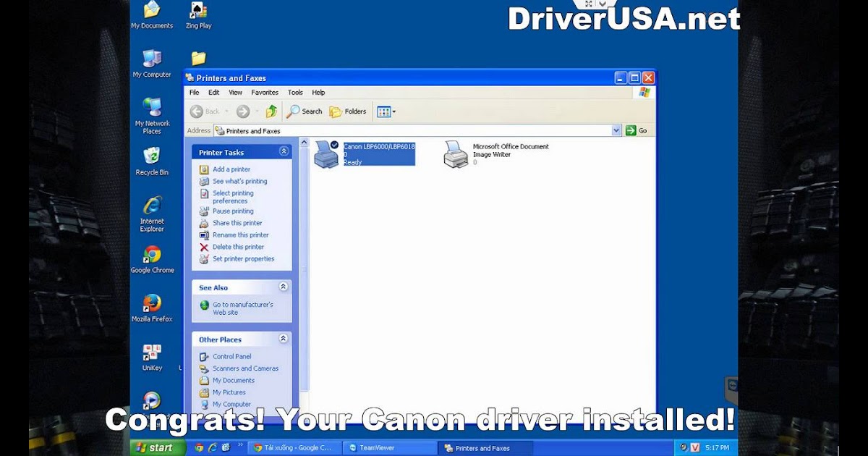868x456 pixels.
Task: Switch to TeamViewer taskbar button
Action: 389,448
